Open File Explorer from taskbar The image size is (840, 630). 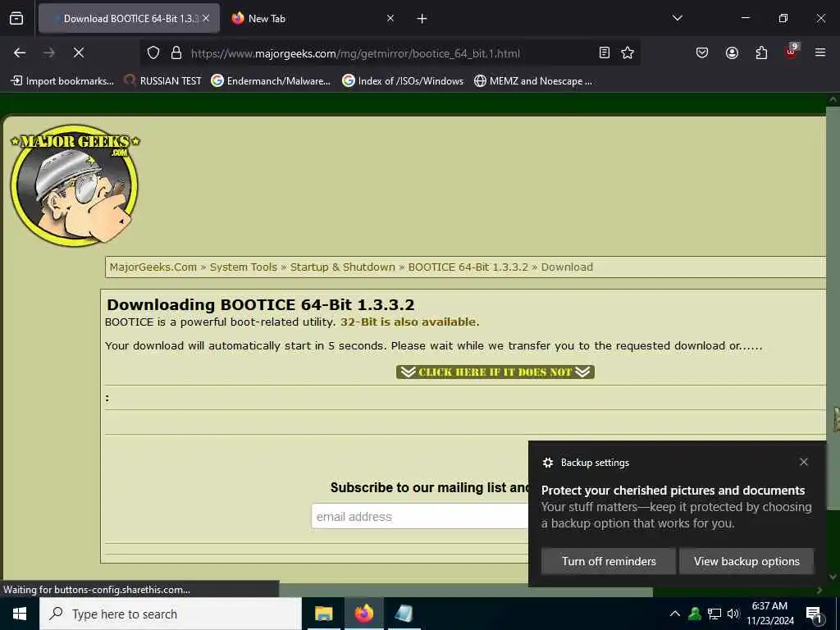[x=323, y=614]
